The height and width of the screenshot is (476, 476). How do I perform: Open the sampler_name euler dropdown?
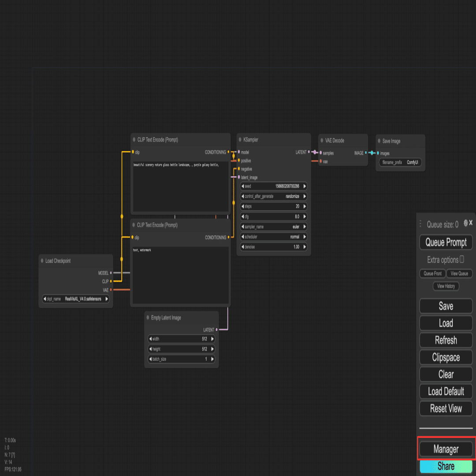pos(274,227)
